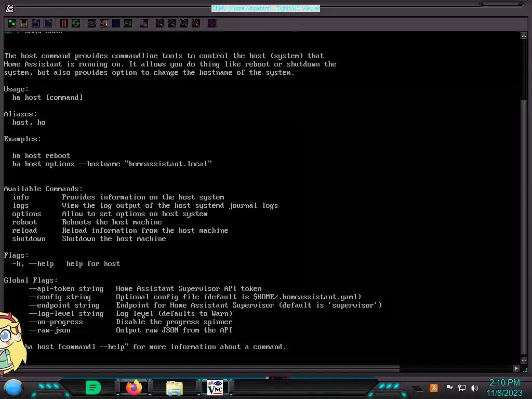Click the orange Java tray icon

click(434, 388)
